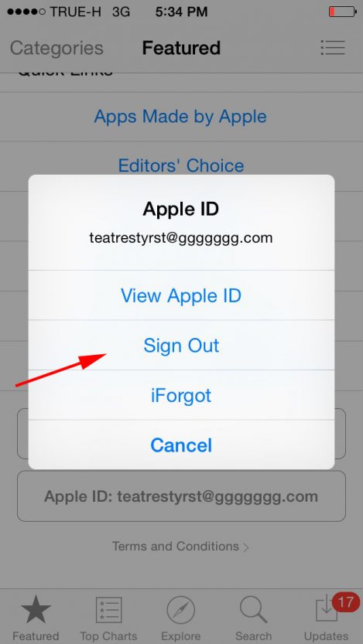The image size is (363, 644).
Task: Tap the red 17 updates badge
Action: point(345,603)
